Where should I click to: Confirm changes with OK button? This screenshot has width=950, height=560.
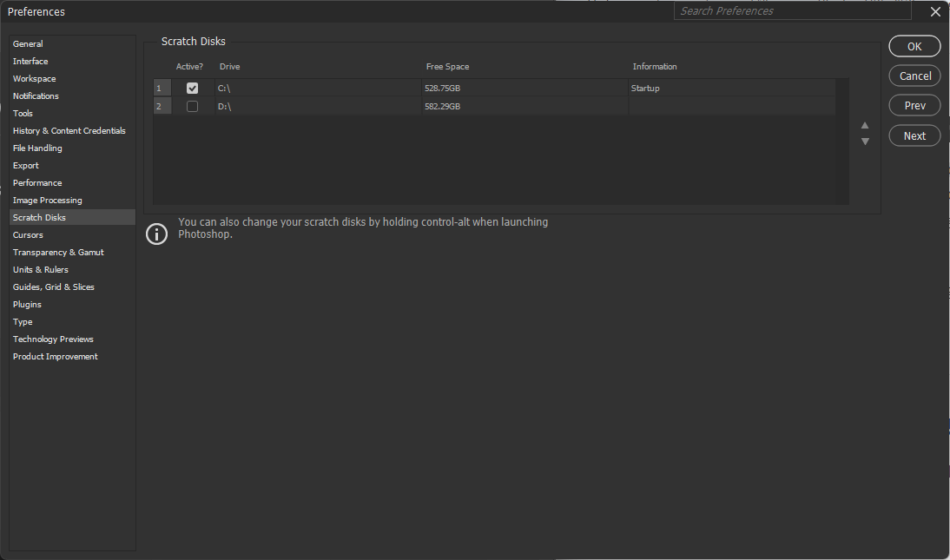tap(914, 46)
